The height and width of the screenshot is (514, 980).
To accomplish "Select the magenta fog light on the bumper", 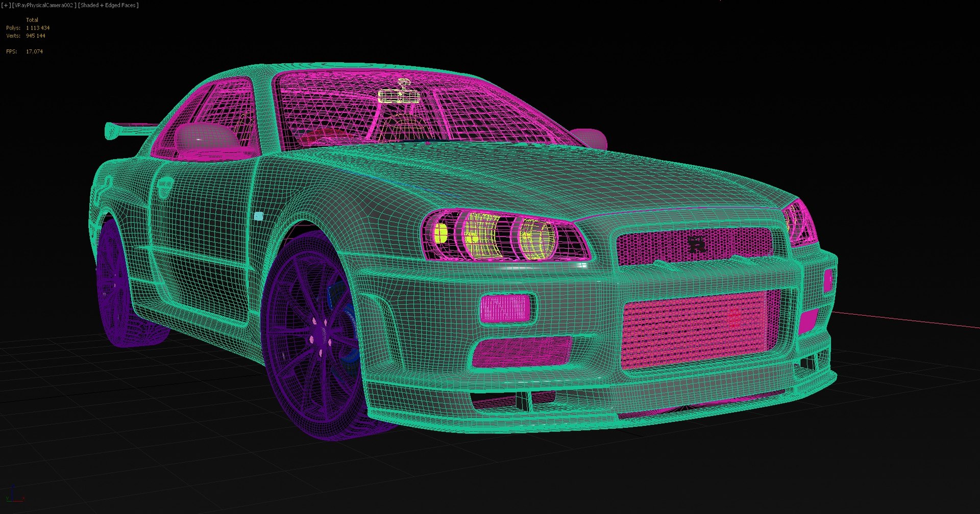I will [505, 309].
